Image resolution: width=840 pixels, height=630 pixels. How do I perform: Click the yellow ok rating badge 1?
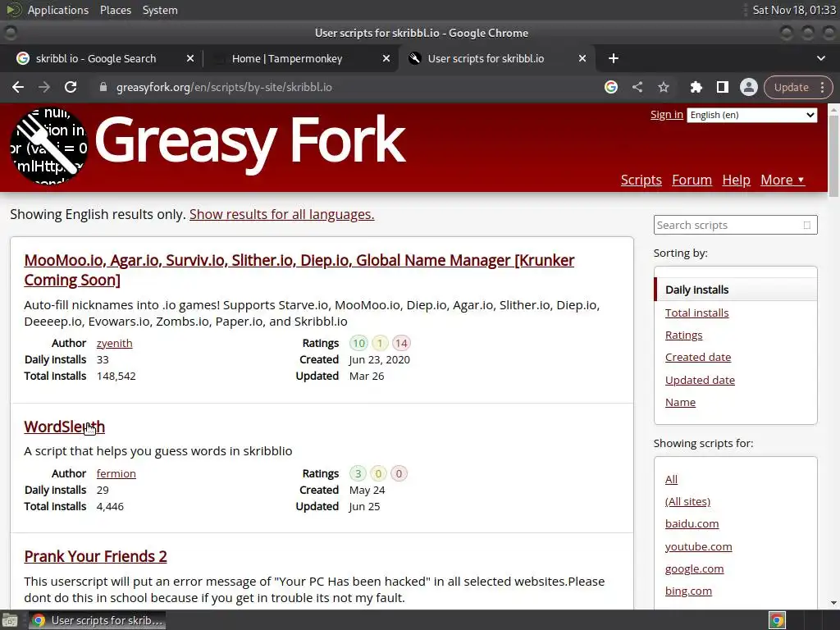click(x=380, y=344)
